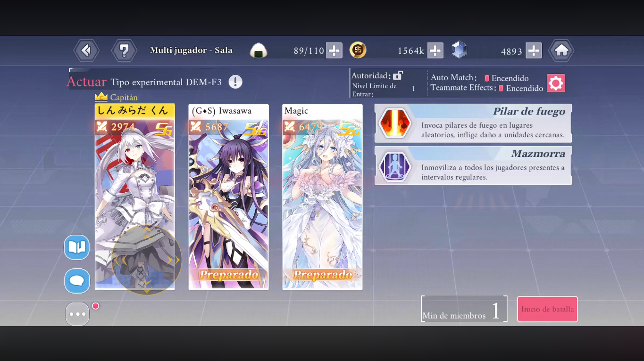Toggle Auto Match Encendido setting

507,78
